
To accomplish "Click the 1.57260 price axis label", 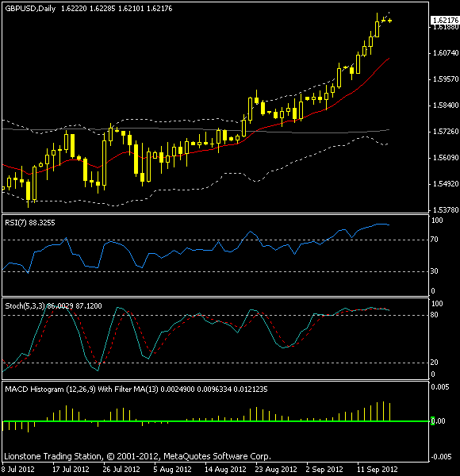I will (446, 132).
